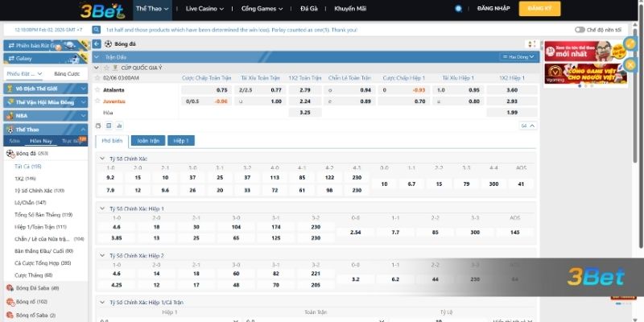Click the print icon below the match
The width and height of the screenshot is (644, 322).
pyautogui.click(x=97, y=126)
